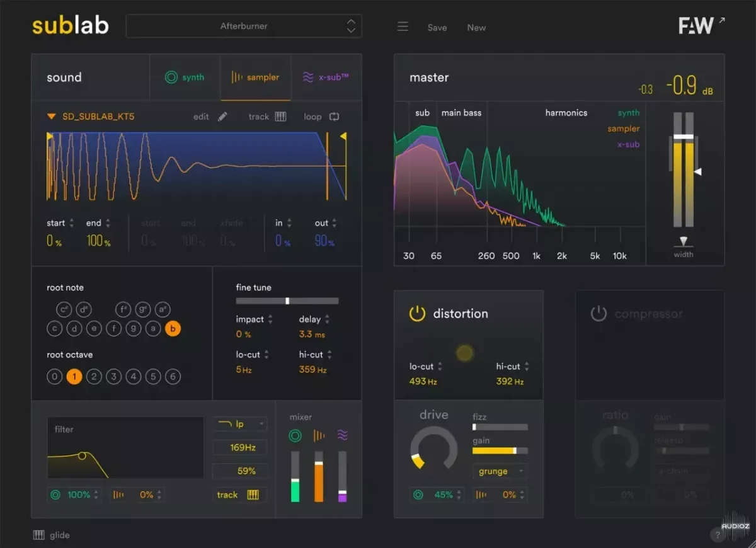756x548 pixels.
Task: Select root note f sharp
Action: coord(123,309)
